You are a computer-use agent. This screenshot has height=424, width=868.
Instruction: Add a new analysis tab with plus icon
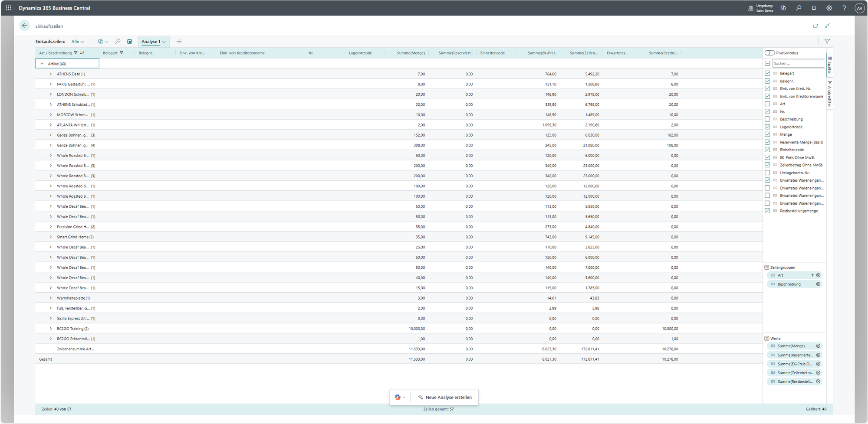(179, 42)
